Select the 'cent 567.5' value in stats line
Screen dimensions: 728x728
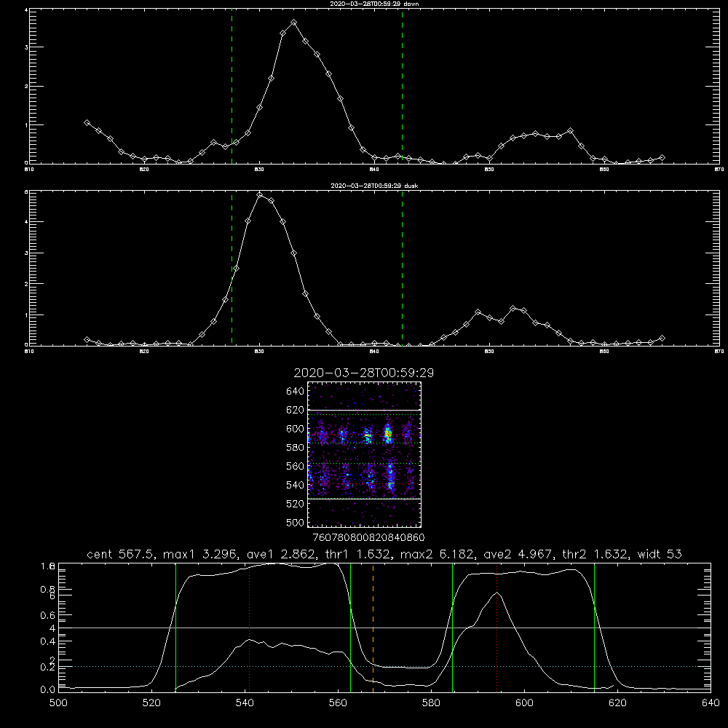coord(121,554)
